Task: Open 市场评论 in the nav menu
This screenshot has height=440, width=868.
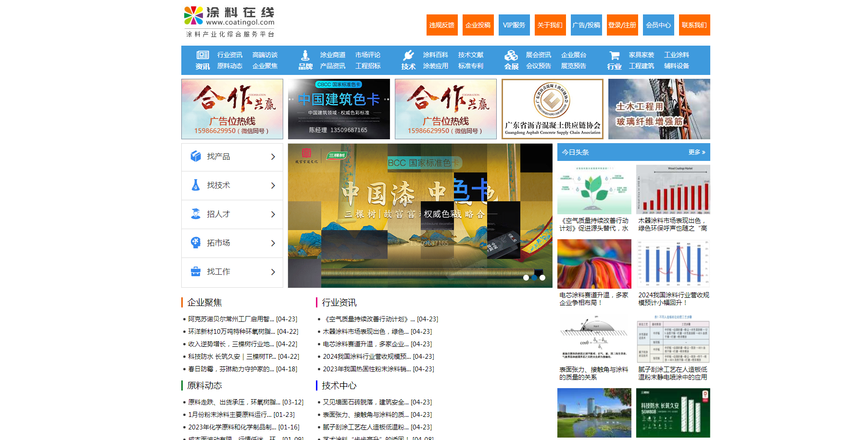Action: [368, 55]
